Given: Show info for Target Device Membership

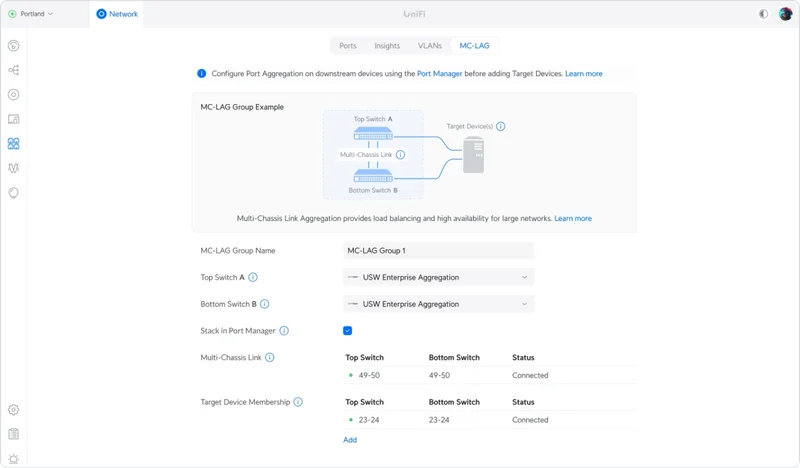Looking at the screenshot, I should [298, 402].
